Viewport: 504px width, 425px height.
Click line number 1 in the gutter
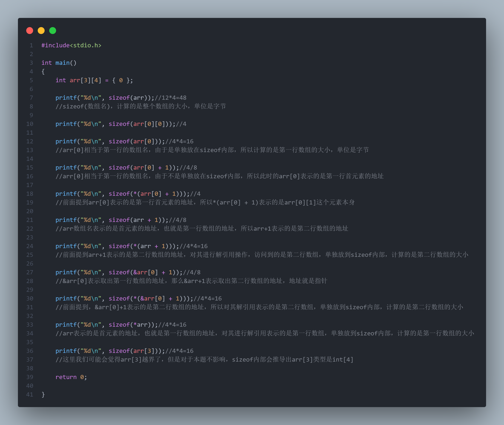point(31,45)
